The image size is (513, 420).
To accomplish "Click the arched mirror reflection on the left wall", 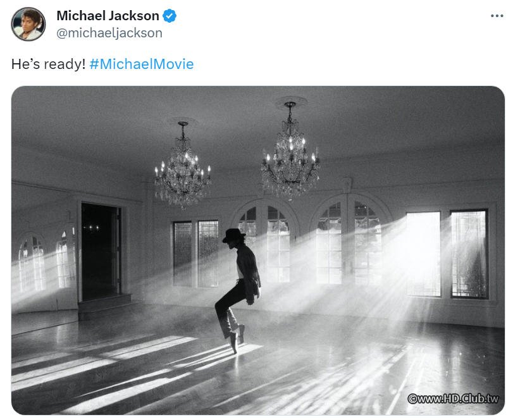I will (x=32, y=263).
